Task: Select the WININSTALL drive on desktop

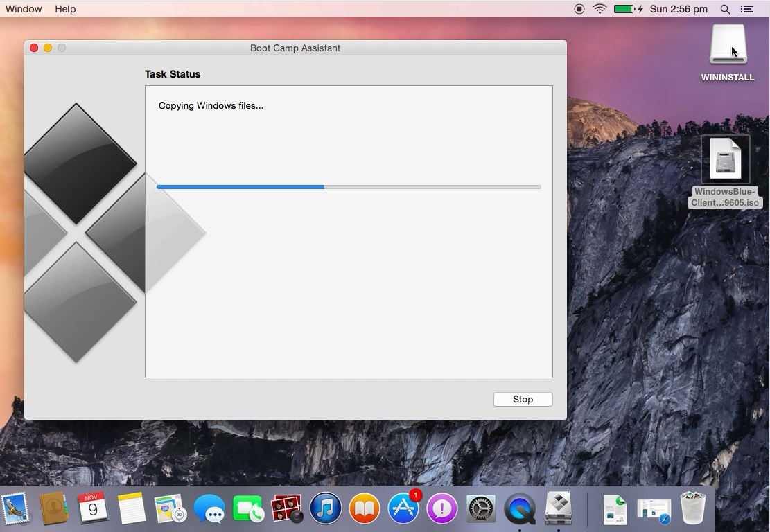Action: [728, 45]
